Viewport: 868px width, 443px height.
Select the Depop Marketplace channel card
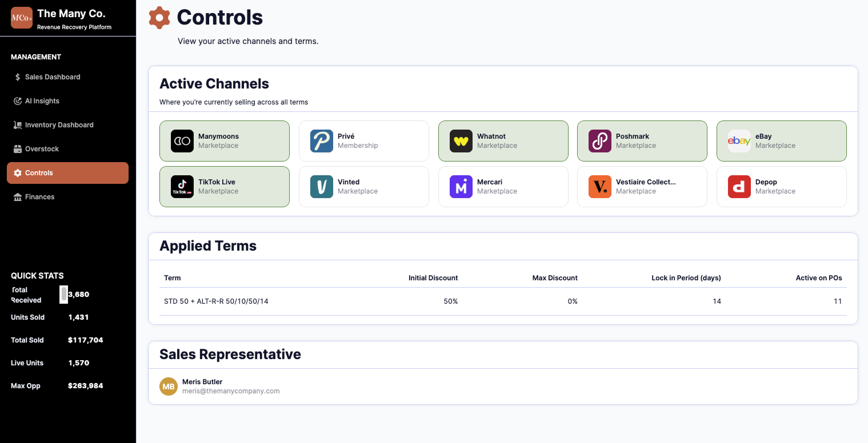782,187
